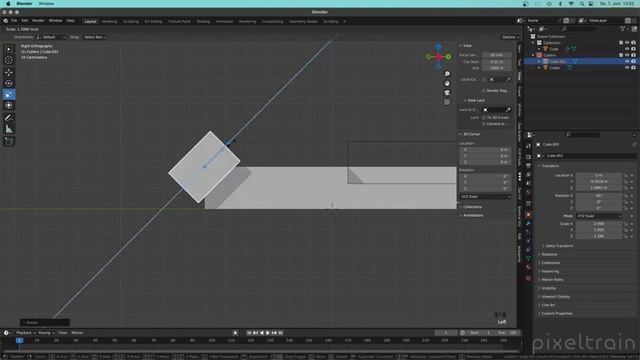Select the Measure tool
Image resolution: width=640 pixels, height=360 pixels.
coord(9,129)
